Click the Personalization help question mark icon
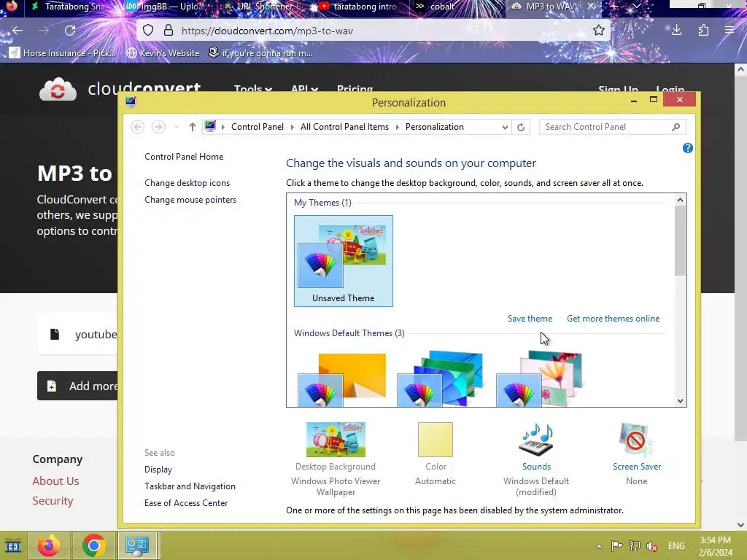The image size is (747, 560). 687,148
